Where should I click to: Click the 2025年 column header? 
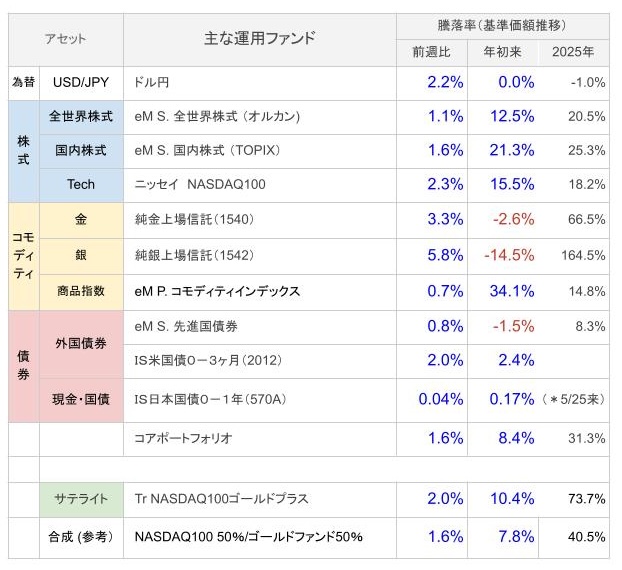(574, 52)
